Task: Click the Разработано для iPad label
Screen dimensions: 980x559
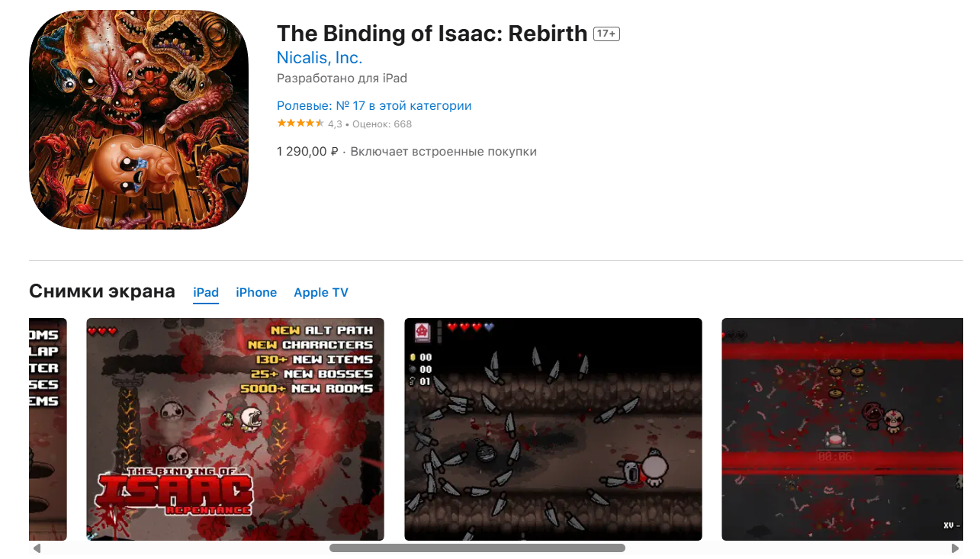Action: click(342, 79)
